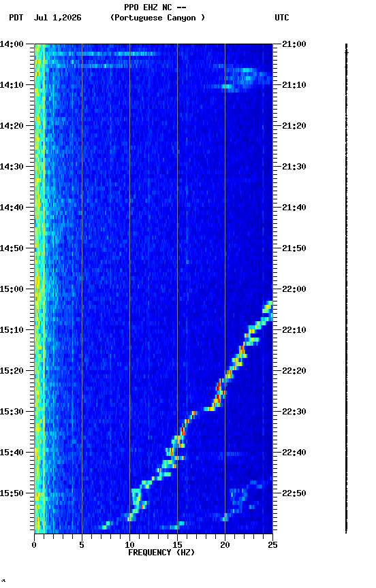Click the 25 Hz frequency axis label

click(x=272, y=545)
